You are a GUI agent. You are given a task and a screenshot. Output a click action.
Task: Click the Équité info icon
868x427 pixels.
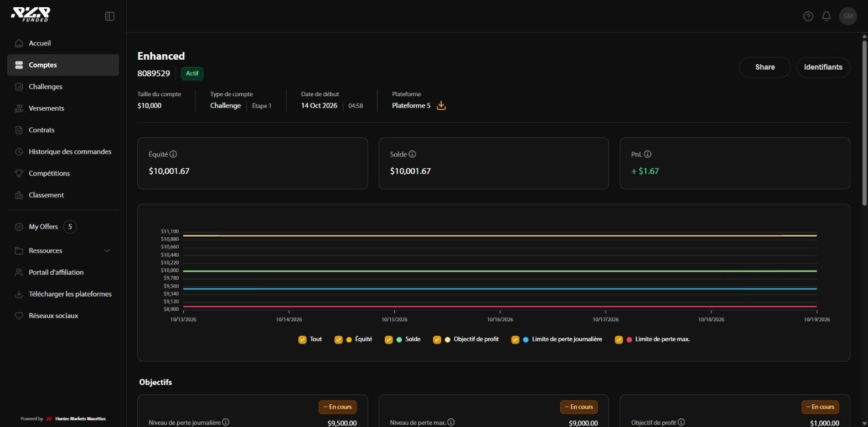tap(173, 154)
